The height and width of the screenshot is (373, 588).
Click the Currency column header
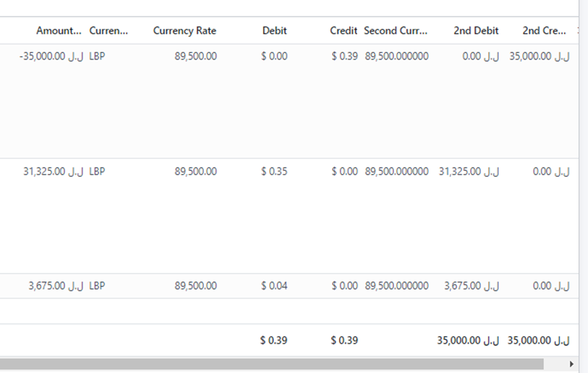[109, 31]
